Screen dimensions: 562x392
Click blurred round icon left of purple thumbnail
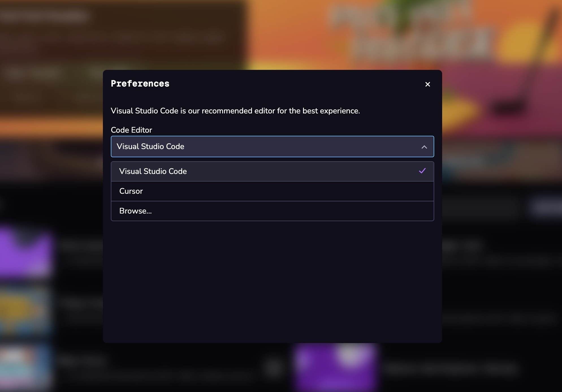point(274,368)
